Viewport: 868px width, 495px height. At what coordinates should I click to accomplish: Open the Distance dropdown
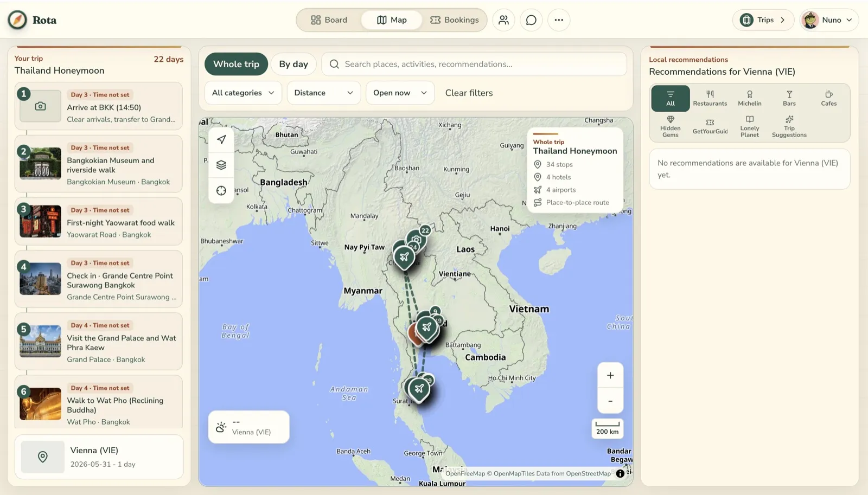[x=324, y=93]
